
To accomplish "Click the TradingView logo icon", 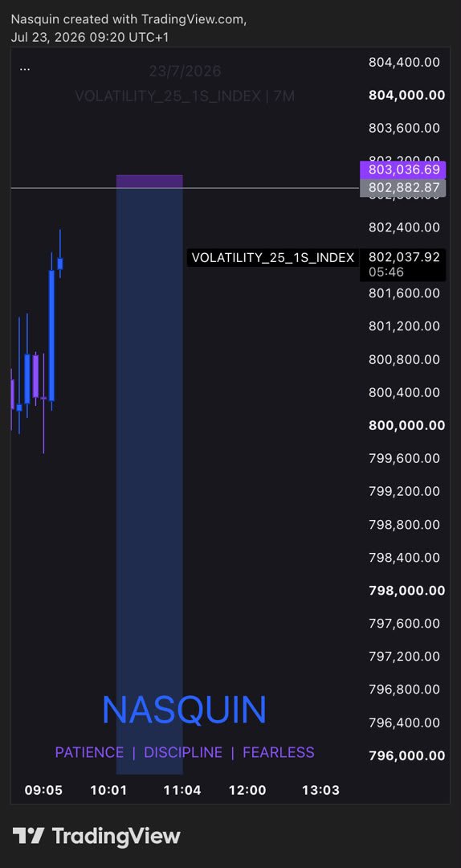I will pos(28,835).
